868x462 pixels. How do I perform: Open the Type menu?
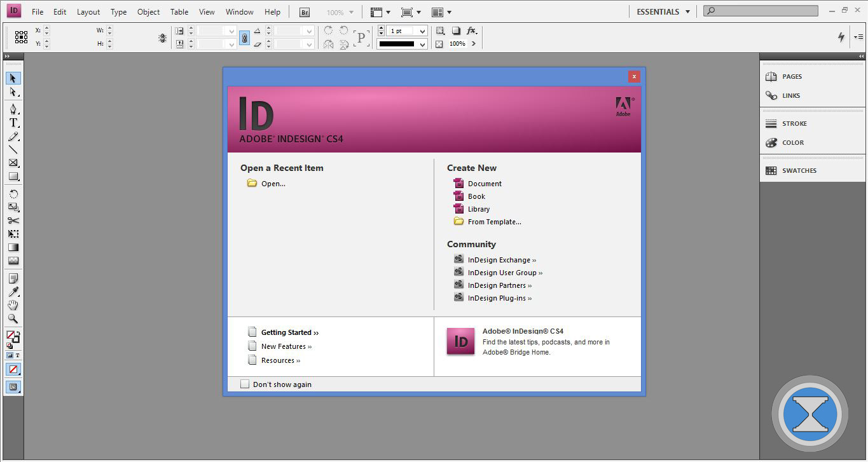point(118,11)
